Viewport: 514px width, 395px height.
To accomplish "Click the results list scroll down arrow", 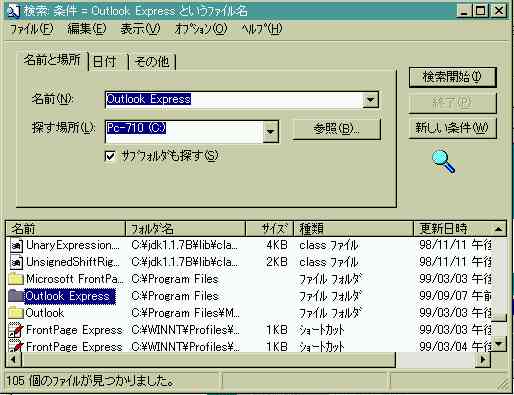I will (x=499, y=343).
